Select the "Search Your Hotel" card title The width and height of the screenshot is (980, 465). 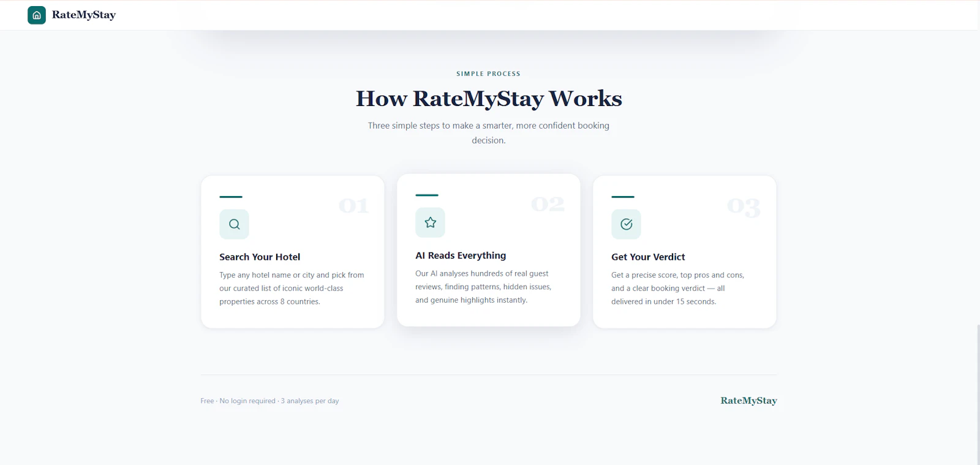pyautogui.click(x=260, y=257)
